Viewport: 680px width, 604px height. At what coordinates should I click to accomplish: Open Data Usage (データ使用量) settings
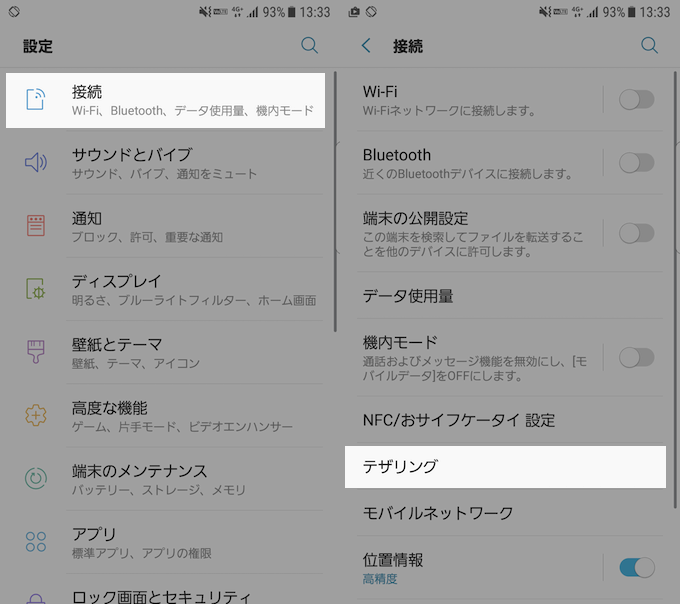[x=408, y=295]
